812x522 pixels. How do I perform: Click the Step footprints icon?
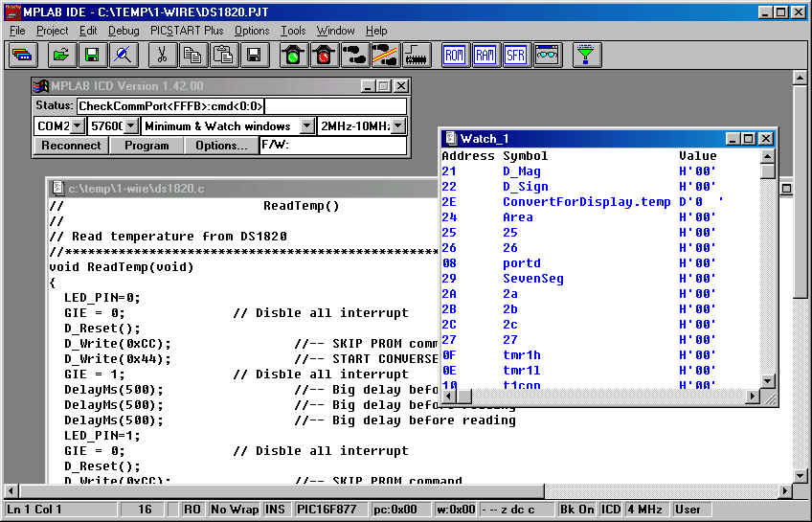[x=354, y=55]
